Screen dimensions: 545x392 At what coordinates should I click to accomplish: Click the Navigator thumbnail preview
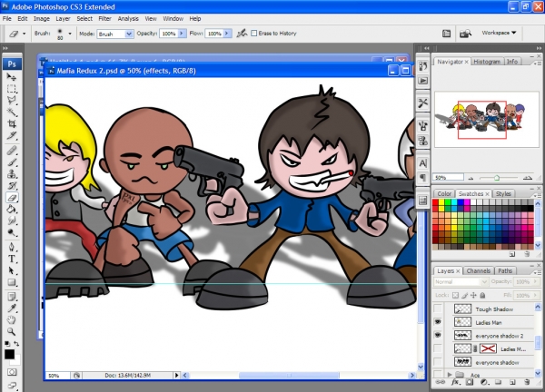pos(486,119)
